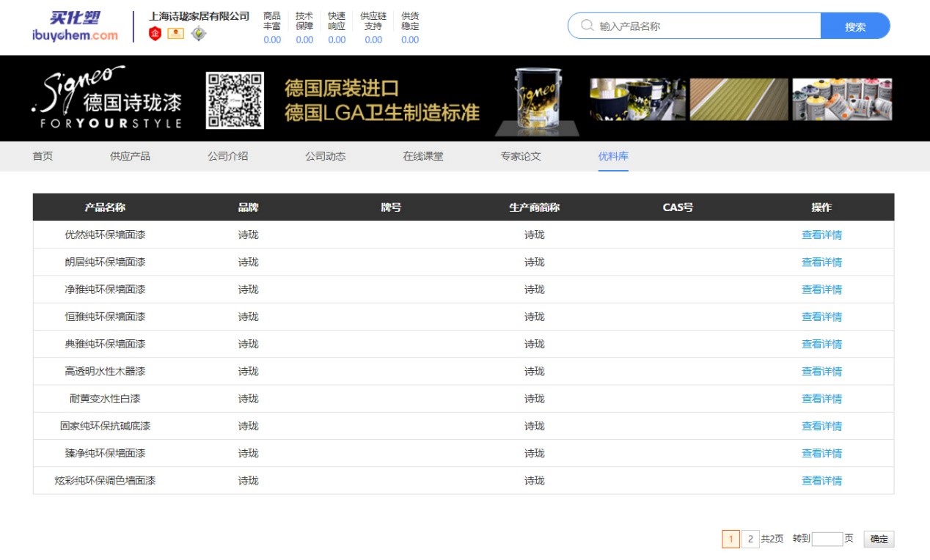This screenshot has width=930, height=560.
Task: View details for 净雅纯环保墙面漆
Action: coord(821,290)
